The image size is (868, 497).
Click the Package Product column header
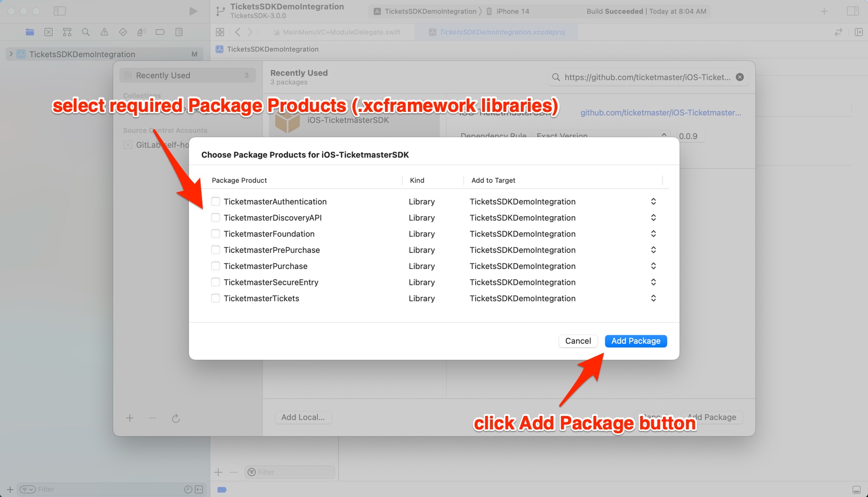coord(239,180)
